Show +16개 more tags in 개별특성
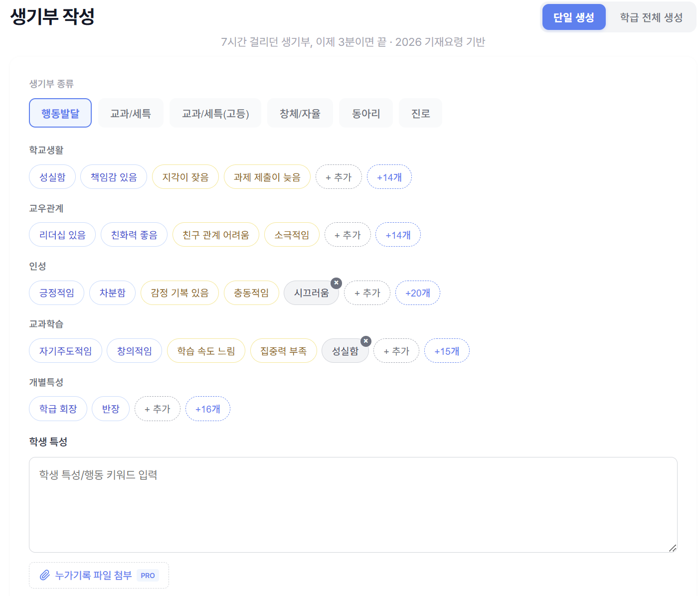 coord(207,409)
